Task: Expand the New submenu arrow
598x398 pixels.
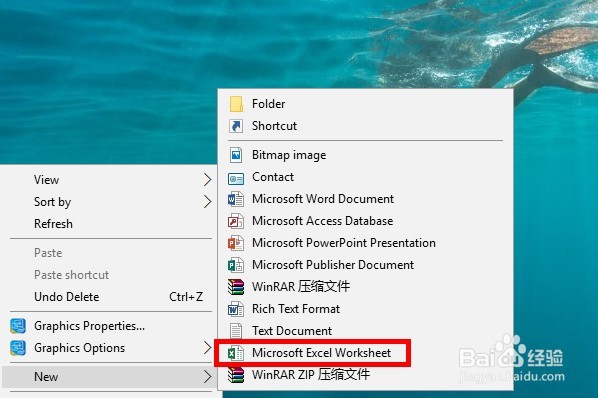Action: 207,377
